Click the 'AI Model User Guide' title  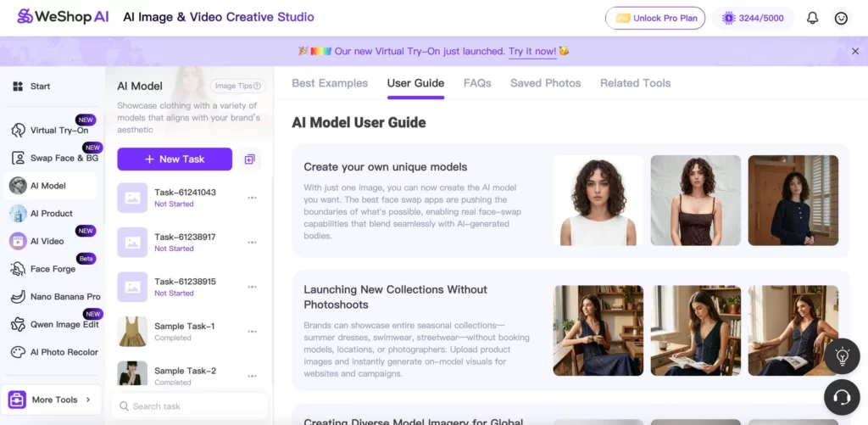tap(359, 122)
